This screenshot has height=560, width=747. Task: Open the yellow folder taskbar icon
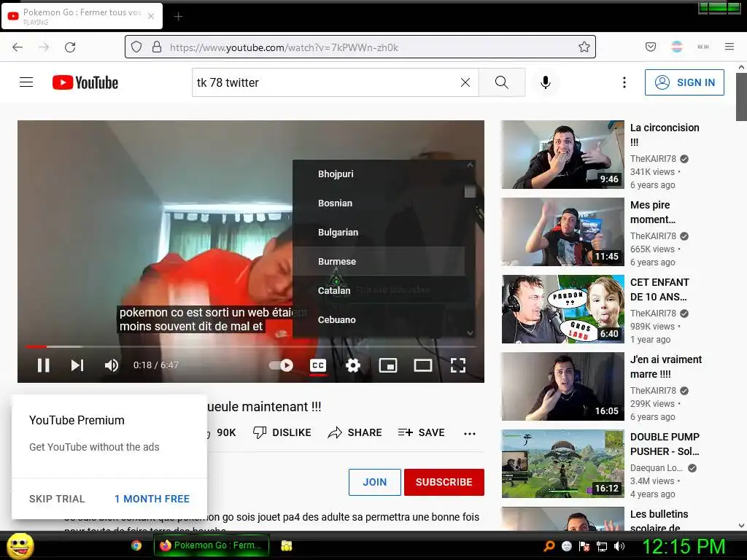pyautogui.click(x=286, y=545)
